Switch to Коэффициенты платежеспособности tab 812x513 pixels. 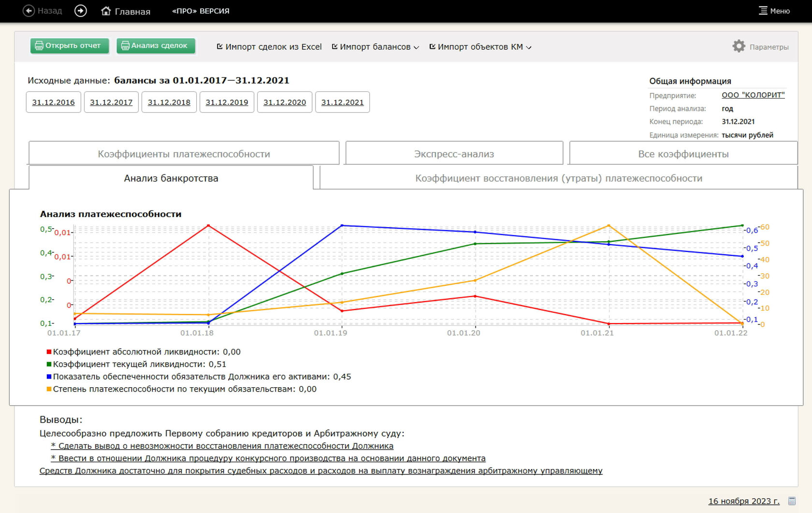pos(184,154)
